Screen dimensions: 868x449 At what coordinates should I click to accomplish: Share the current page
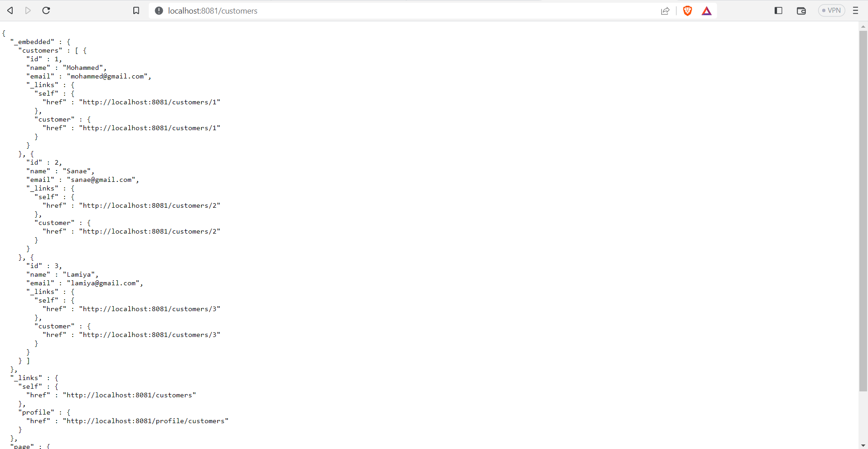point(665,10)
